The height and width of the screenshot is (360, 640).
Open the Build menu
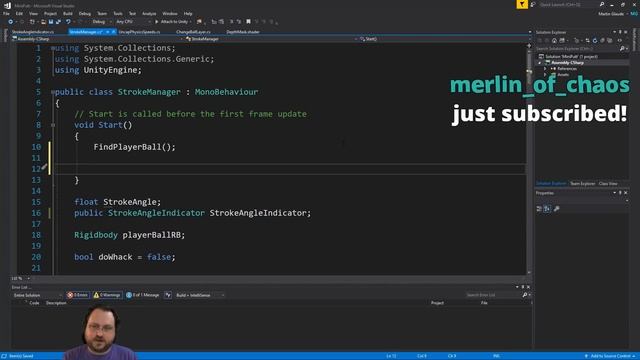pyautogui.click(x=68, y=13)
